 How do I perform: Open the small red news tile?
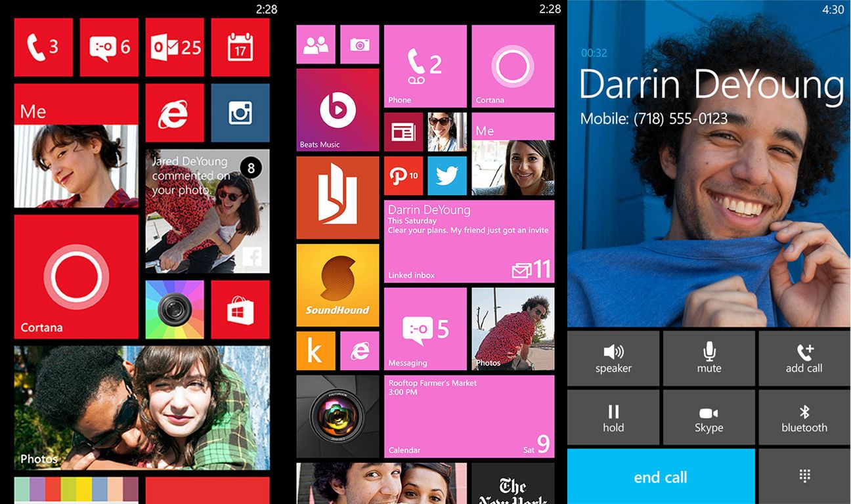pos(403,132)
